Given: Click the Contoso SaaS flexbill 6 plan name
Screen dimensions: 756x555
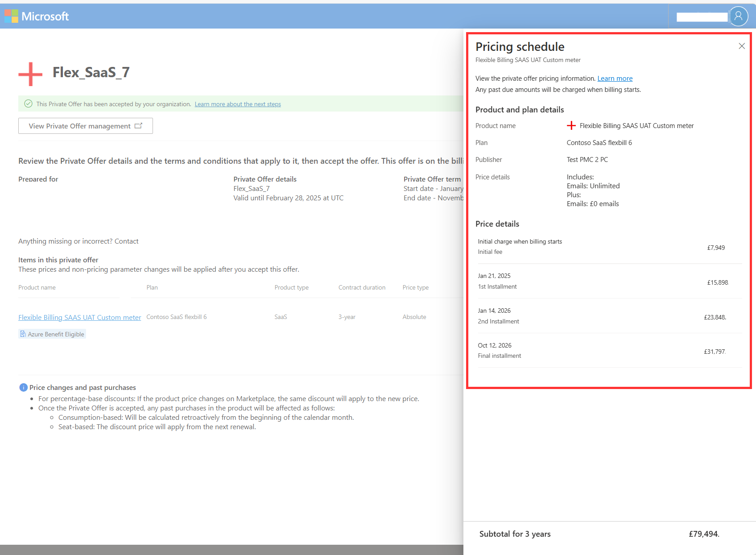Looking at the screenshot, I should 176,317.
